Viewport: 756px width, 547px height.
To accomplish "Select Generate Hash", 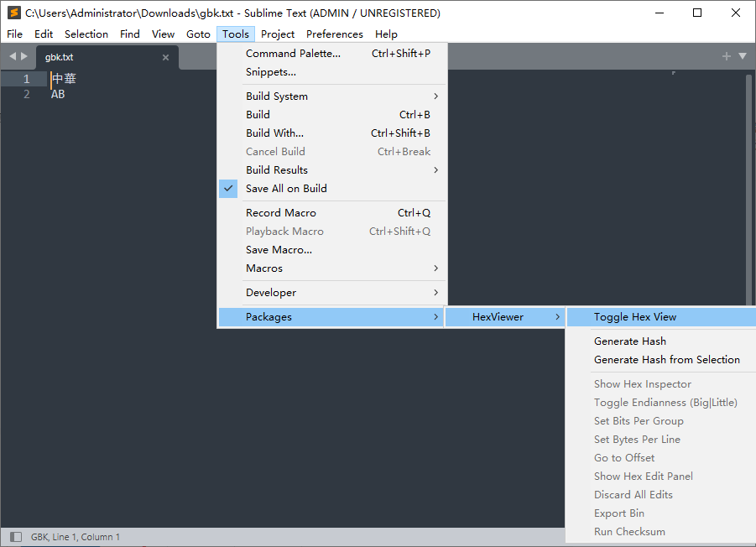I will pyautogui.click(x=661, y=341).
